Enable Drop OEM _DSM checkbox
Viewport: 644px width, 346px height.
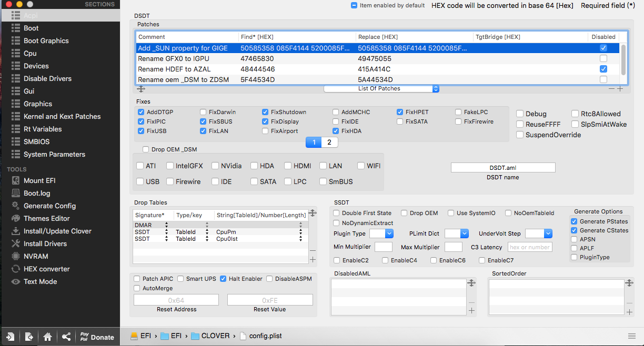[146, 149]
